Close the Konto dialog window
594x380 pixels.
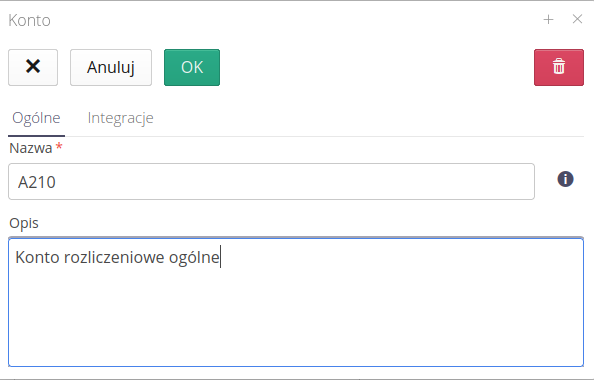coord(577,19)
